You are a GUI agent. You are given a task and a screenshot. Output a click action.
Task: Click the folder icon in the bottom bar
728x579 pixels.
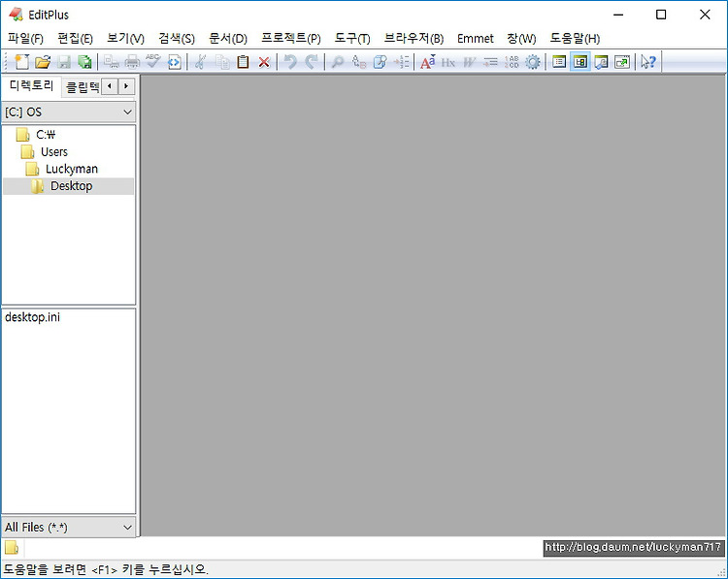[12, 548]
